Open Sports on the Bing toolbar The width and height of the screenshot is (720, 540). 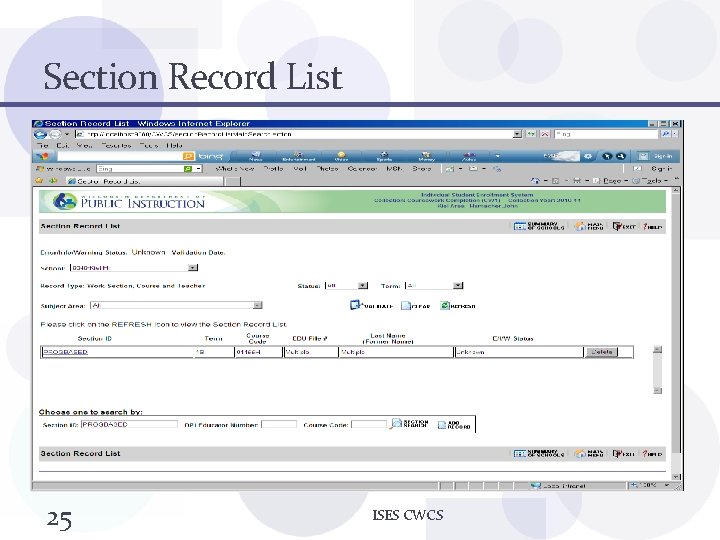pyautogui.click(x=384, y=157)
